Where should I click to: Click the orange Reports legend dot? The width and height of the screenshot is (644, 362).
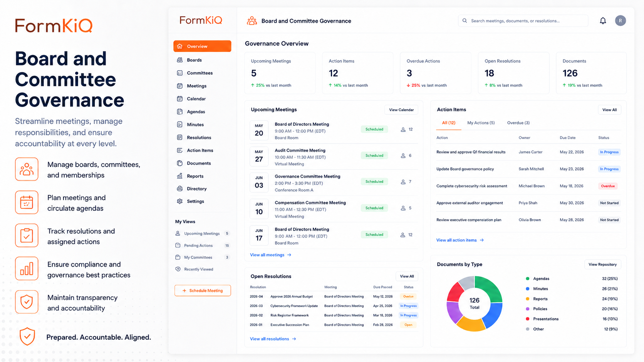pos(527,299)
